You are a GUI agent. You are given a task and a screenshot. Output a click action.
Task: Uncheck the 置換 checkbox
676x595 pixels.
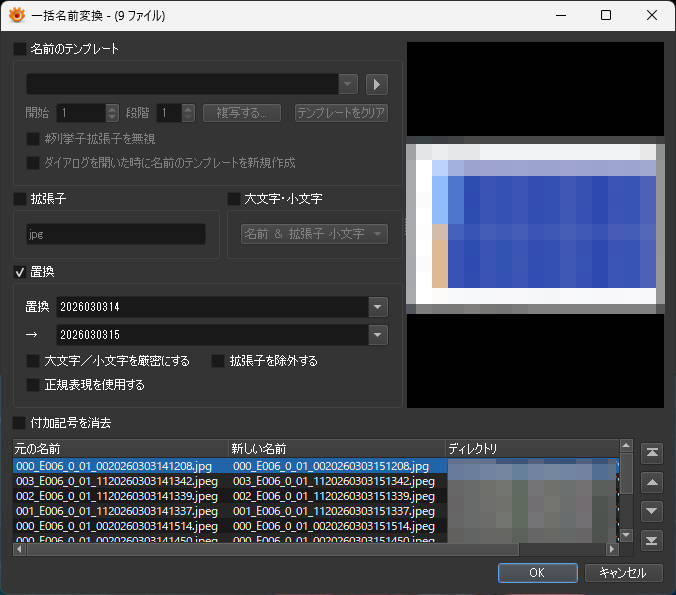click(x=20, y=271)
